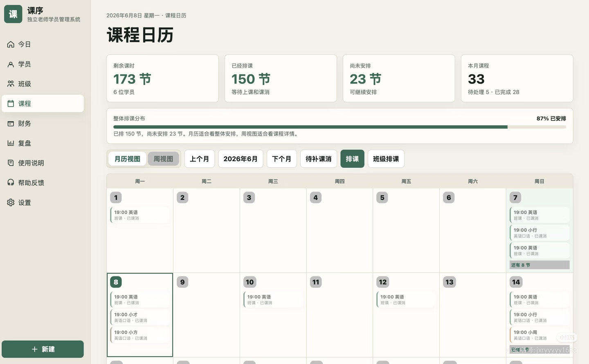This screenshot has height=364, width=589.
Task: Go to 上个月 previous month
Action: (x=200, y=159)
